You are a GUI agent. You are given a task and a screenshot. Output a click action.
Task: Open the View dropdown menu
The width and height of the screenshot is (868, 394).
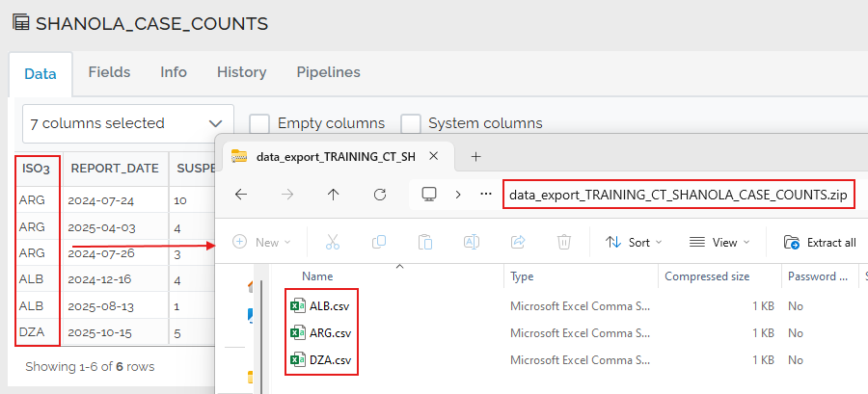tap(720, 242)
